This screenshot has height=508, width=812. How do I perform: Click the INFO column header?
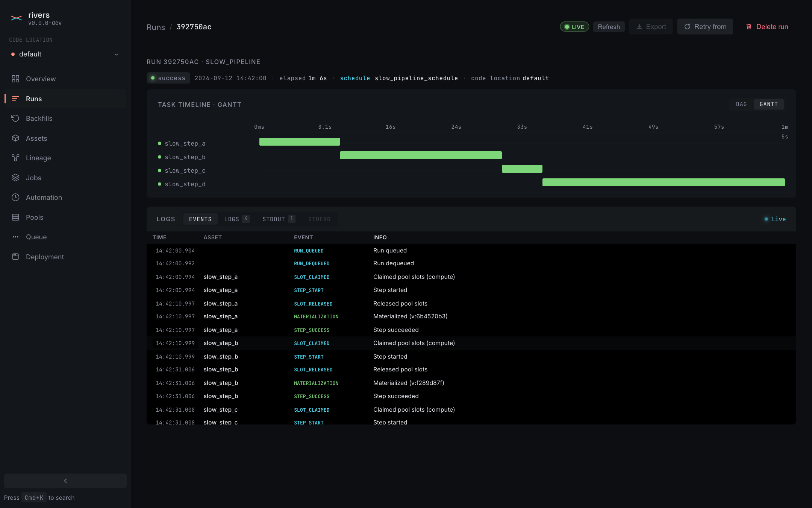[380, 237]
